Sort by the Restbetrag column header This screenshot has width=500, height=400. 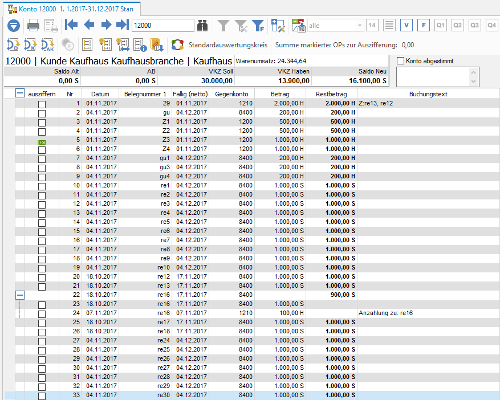pos(331,94)
